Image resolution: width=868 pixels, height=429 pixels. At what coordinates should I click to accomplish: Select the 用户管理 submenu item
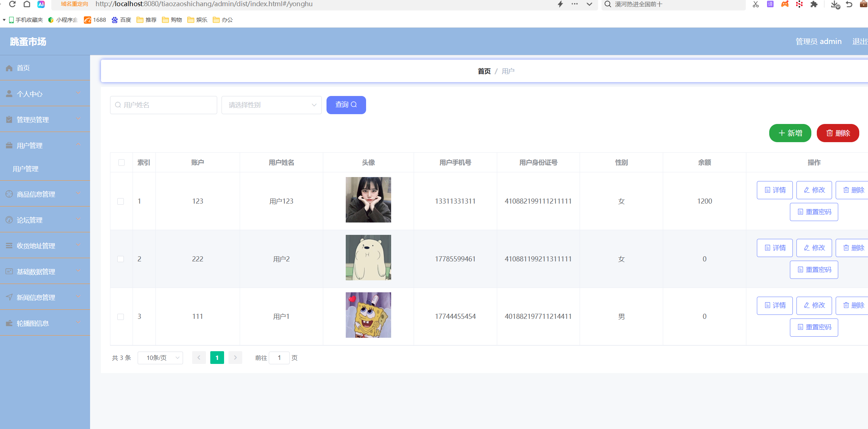45,169
